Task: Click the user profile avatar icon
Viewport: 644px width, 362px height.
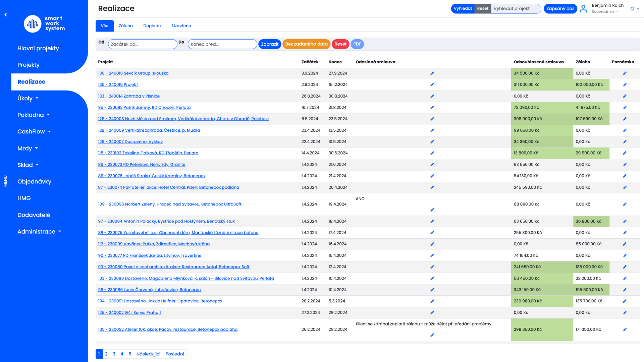Action: tap(583, 9)
